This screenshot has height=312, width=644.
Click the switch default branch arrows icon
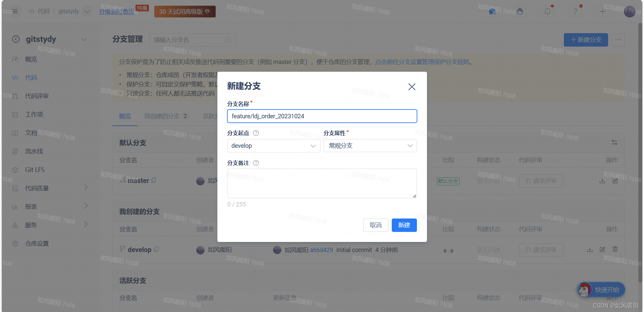(614, 142)
